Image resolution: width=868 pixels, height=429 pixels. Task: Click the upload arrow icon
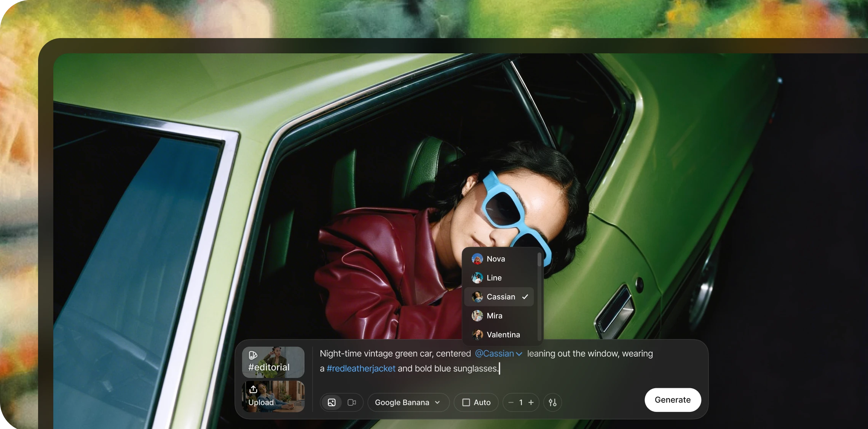[253, 389]
